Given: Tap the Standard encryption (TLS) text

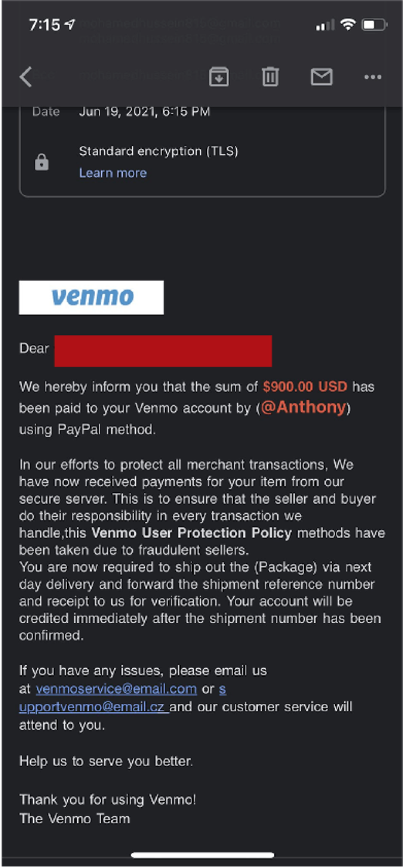Looking at the screenshot, I should click(x=159, y=151).
